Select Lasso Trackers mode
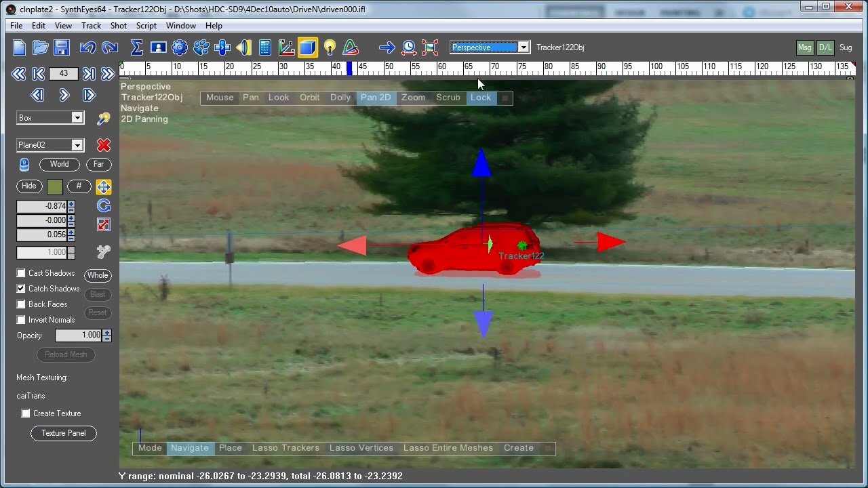The width and height of the screenshot is (868, 488). point(285,448)
